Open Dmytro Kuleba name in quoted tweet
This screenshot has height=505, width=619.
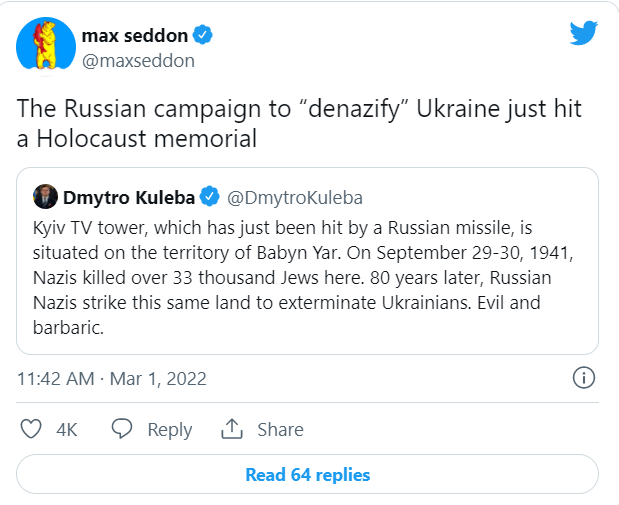click(126, 196)
